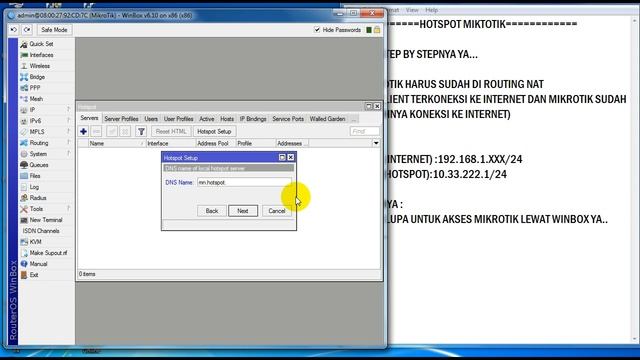Screen dimensions: 640x360
Task: Click the undo arrow in WinBox toolbar
Action: point(14,30)
